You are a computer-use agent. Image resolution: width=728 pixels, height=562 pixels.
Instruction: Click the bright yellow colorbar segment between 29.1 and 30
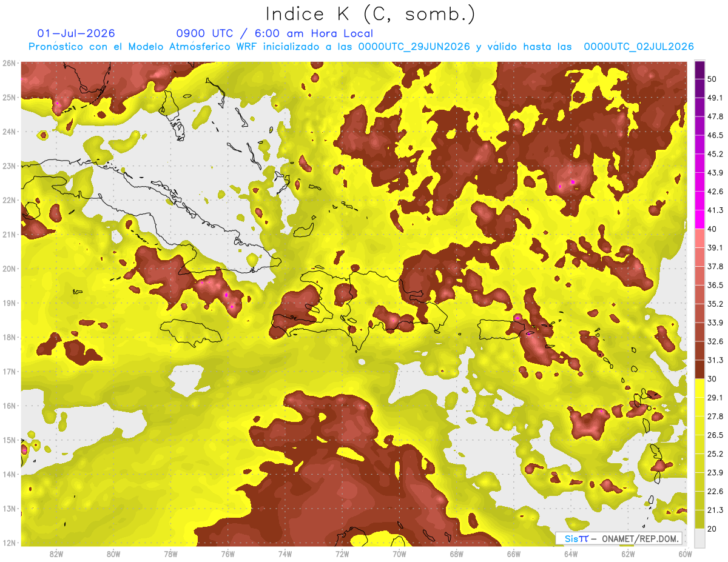(699, 388)
